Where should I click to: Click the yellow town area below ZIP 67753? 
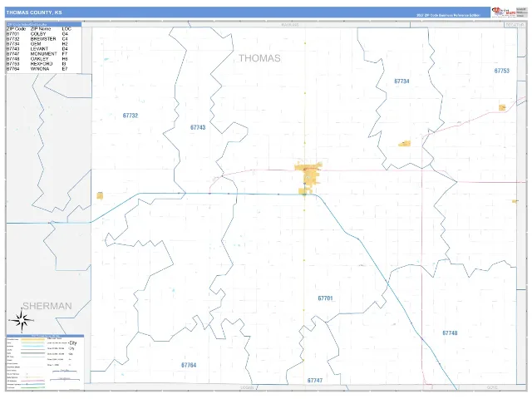point(502,107)
